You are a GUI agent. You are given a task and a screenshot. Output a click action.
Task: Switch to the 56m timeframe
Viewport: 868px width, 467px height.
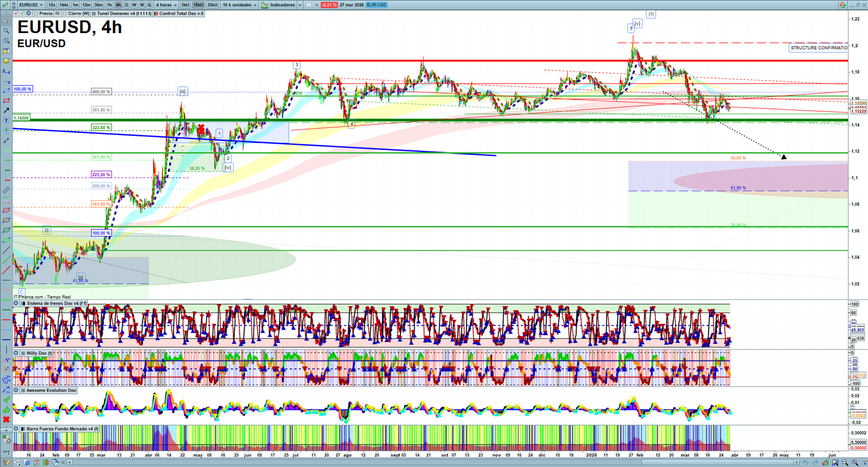pos(98,5)
